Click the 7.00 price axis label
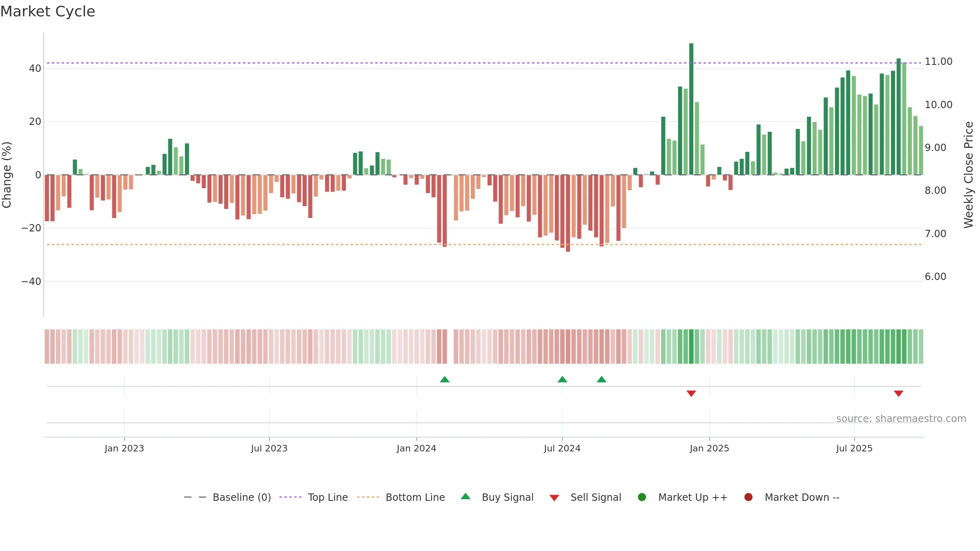The image size is (980, 551). (x=935, y=234)
